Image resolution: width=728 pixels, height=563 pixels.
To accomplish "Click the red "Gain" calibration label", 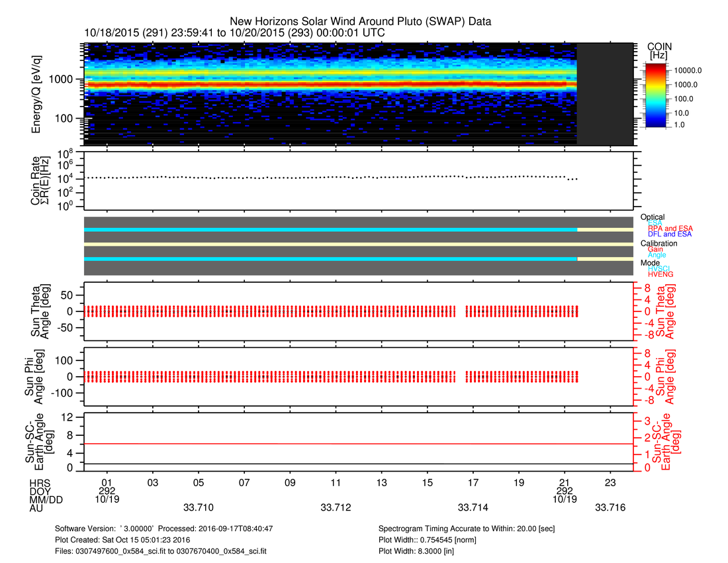I will [655, 249].
